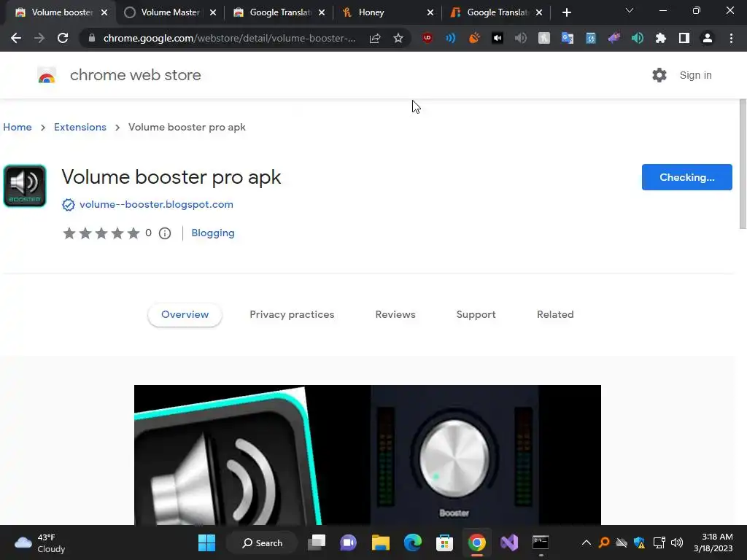Open the teal speaker volume extension
This screenshot has width=747, height=560.
(638, 38)
